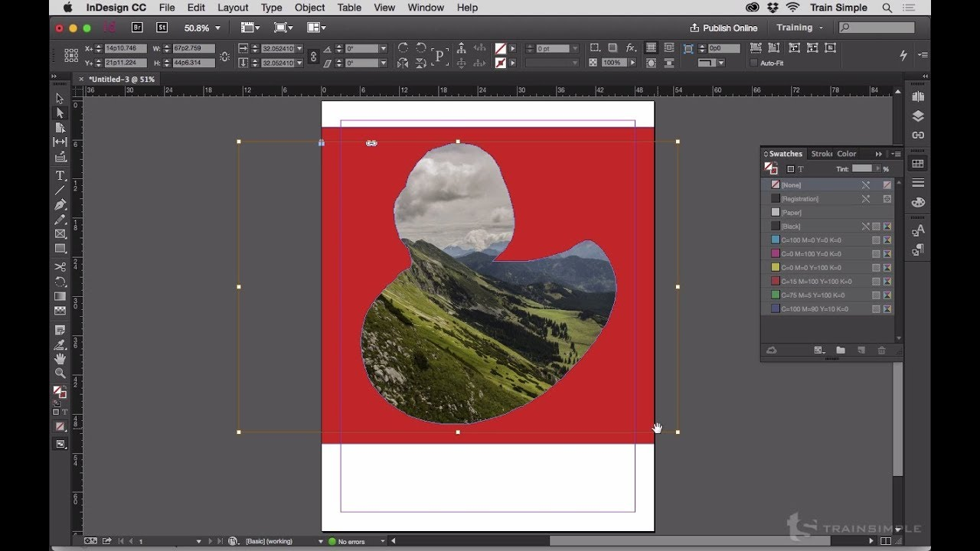Open the Preflight No errors indicator
This screenshot has height=551, width=980.
click(x=347, y=541)
